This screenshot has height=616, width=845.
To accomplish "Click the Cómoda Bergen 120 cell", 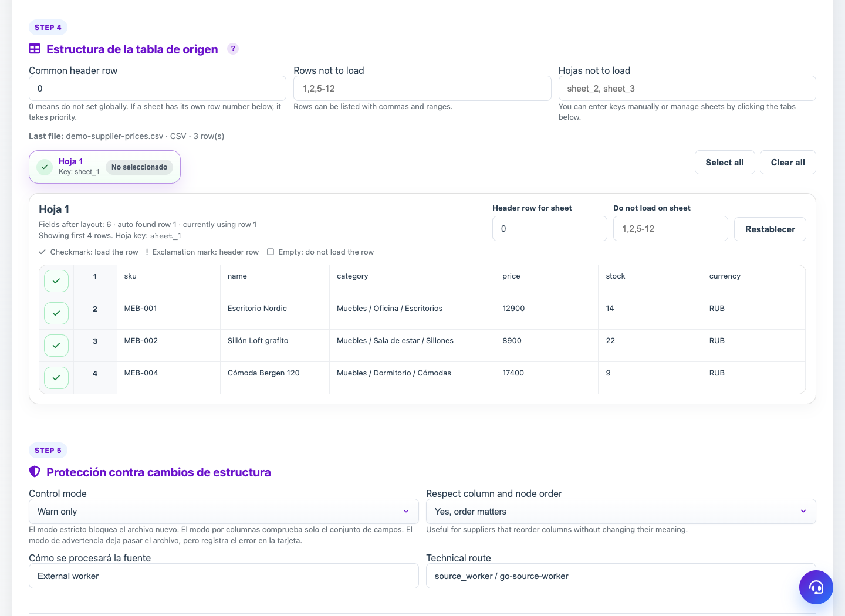I will [275, 378].
